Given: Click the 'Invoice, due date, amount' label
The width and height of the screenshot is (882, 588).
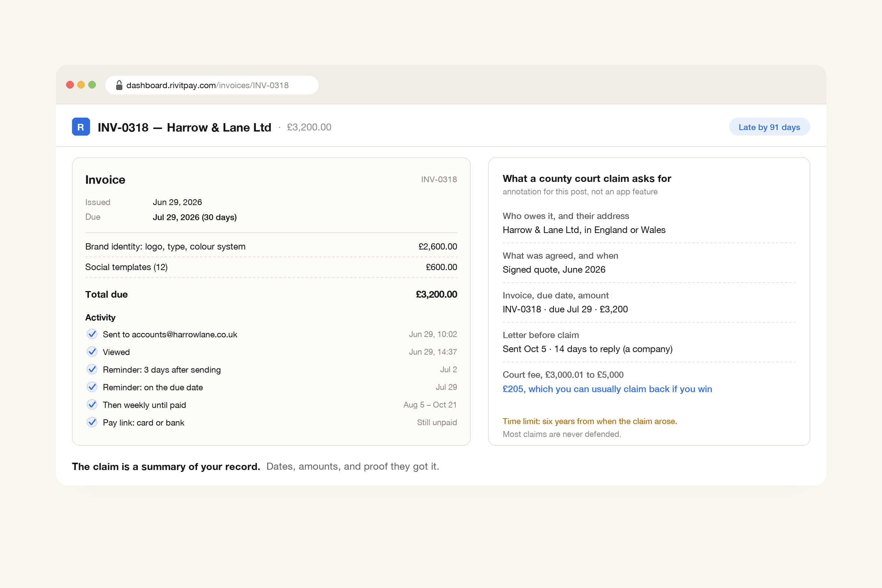Looking at the screenshot, I should coord(555,295).
